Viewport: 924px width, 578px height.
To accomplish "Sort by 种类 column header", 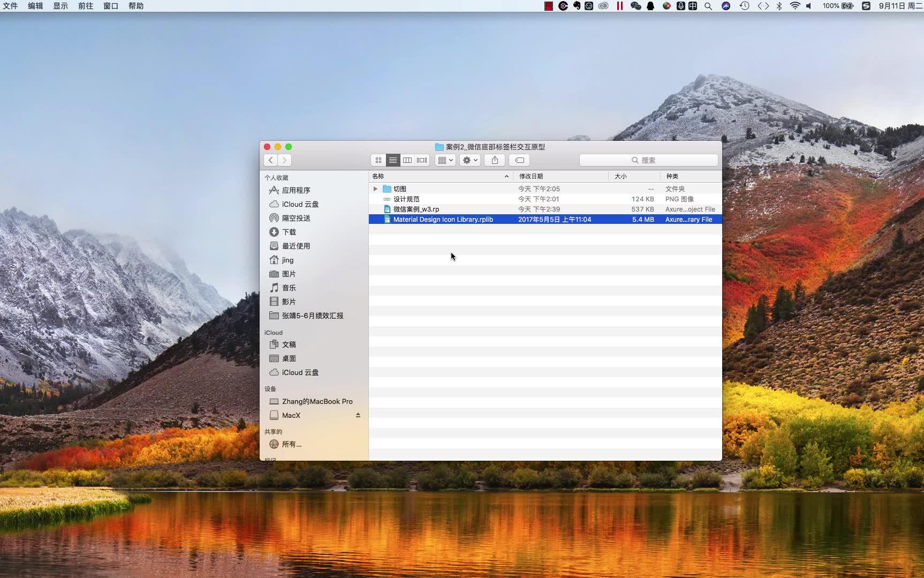I will (x=691, y=176).
